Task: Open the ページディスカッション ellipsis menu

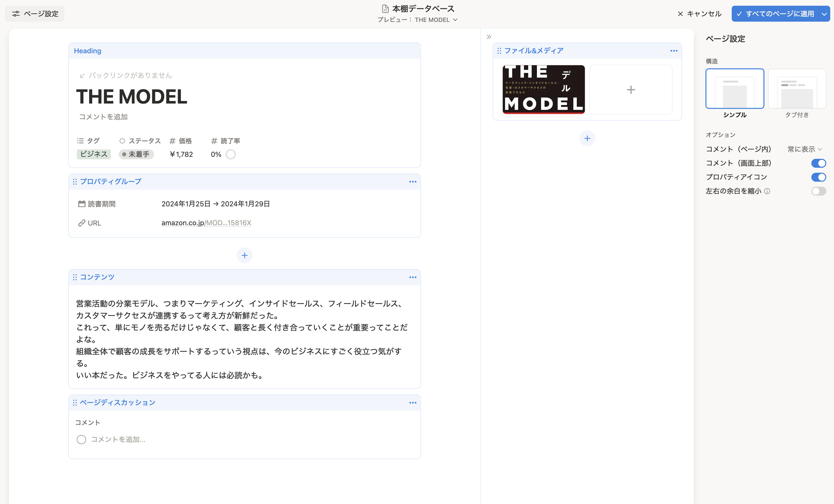Action: (413, 402)
